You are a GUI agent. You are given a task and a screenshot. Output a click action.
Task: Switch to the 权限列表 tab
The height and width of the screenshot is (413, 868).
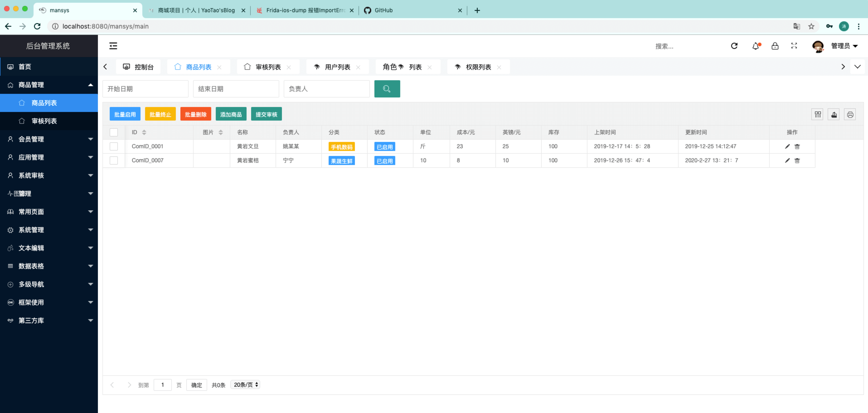coord(478,67)
